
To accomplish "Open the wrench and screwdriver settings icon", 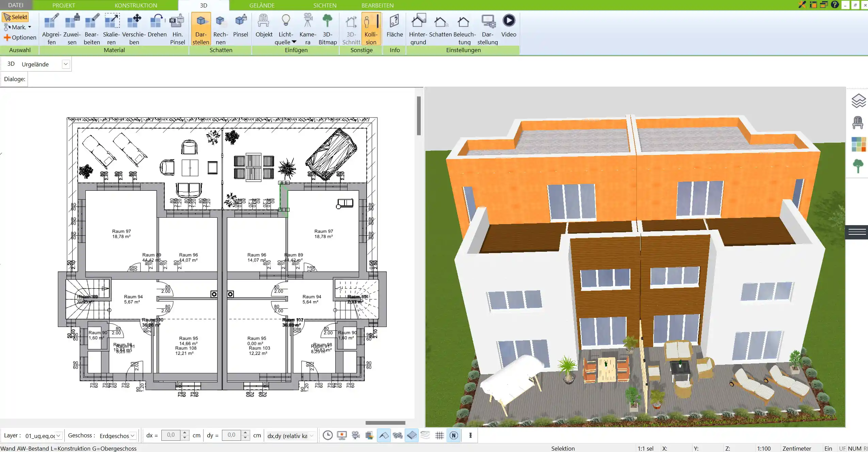I will [802, 5].
